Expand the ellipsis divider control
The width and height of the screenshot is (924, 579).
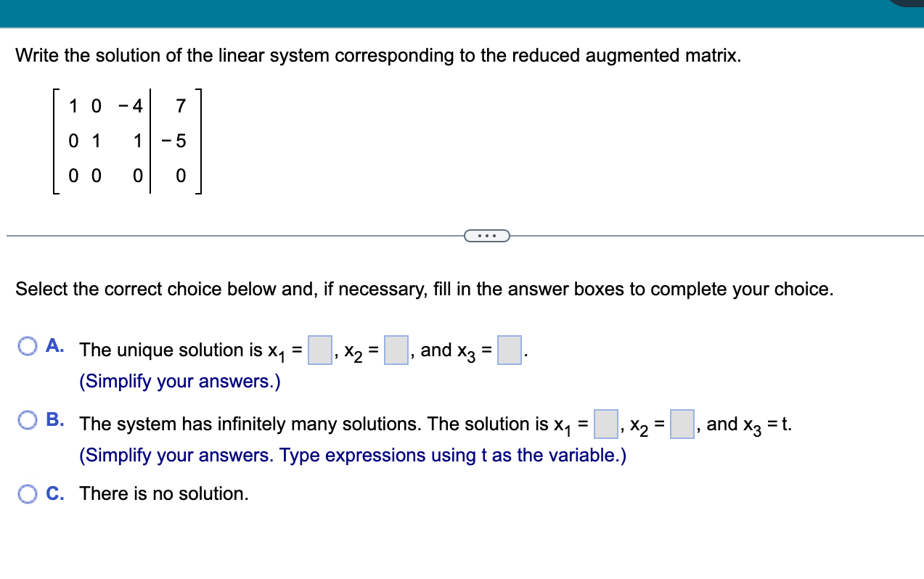coord(487,235)
